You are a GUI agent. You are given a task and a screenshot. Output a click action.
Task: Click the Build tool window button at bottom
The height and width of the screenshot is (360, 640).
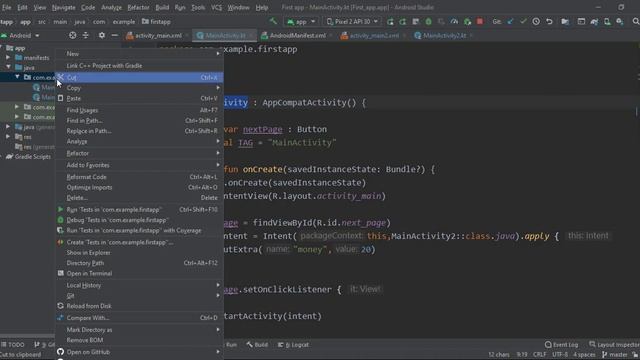257,345
